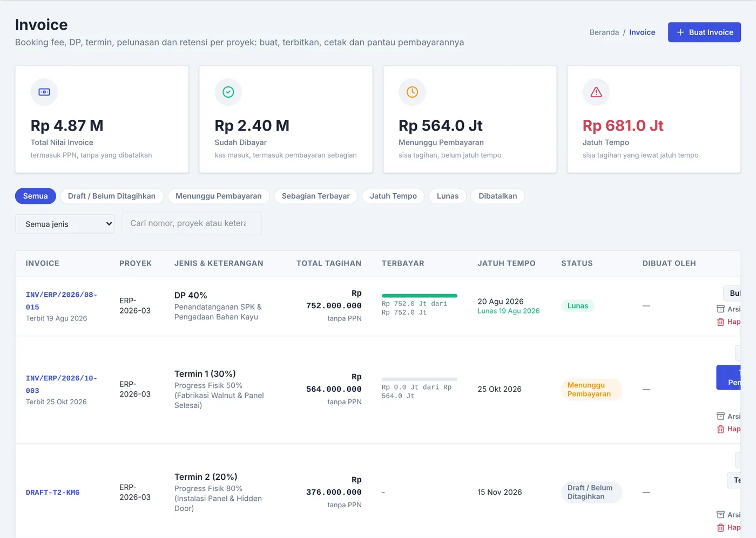756x538 pixels.
Task: Click the Termin 2 (20%) title
Action: [206, 477]
